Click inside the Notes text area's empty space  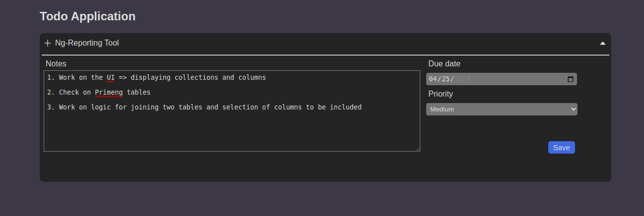pyautogui.click(x=232, y=131)
